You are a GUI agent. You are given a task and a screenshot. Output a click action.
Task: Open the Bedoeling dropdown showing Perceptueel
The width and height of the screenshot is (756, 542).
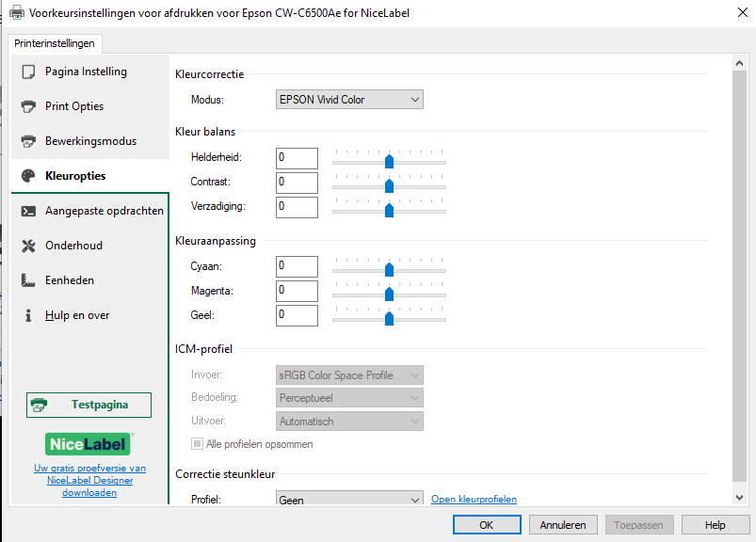click(x=349, y=398)
